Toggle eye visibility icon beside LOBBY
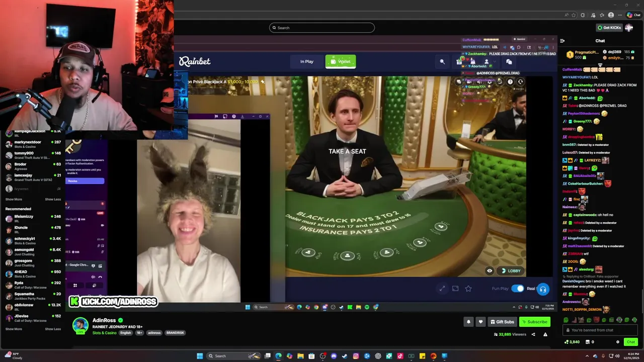The height and width of the screenshot is (362, 644). pos(490,271)
